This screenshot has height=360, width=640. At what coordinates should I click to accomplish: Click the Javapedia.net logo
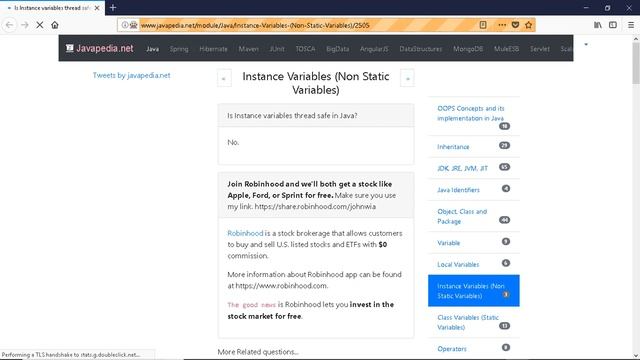[x=100, y=48]
